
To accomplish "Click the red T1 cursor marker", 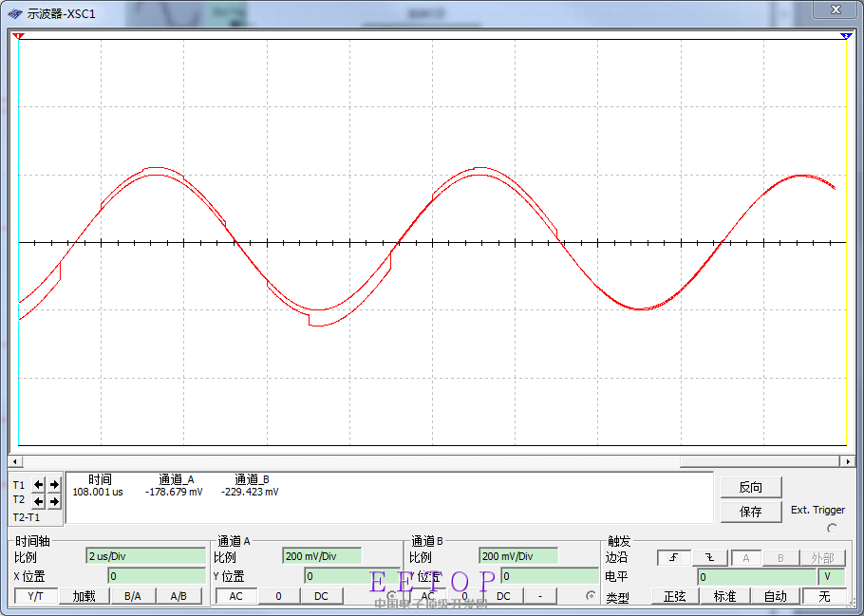I will point(19,36).
